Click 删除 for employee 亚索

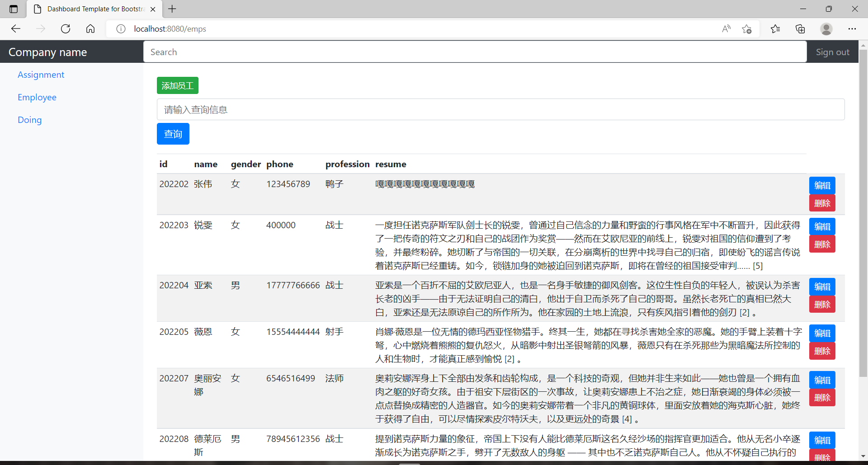point(822,305)
